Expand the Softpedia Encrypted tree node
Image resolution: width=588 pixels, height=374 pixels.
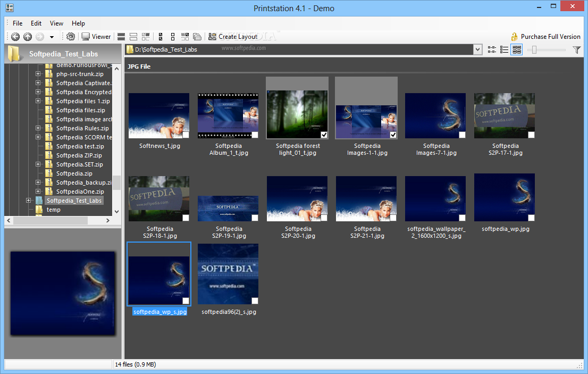[x=38, y=92]
